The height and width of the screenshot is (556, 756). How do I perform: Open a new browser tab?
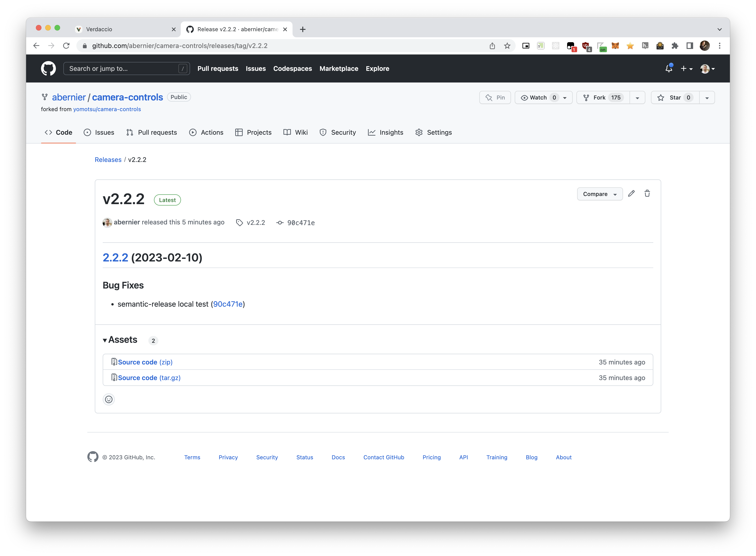(x=303, y=29)
